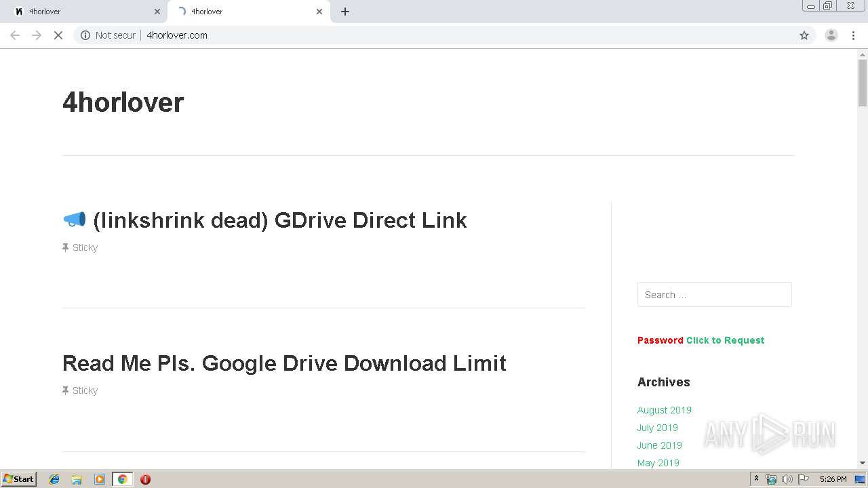868x488 pixels.
Task: Click the scrollbar up arrow
Action: (x=863, y=54)
